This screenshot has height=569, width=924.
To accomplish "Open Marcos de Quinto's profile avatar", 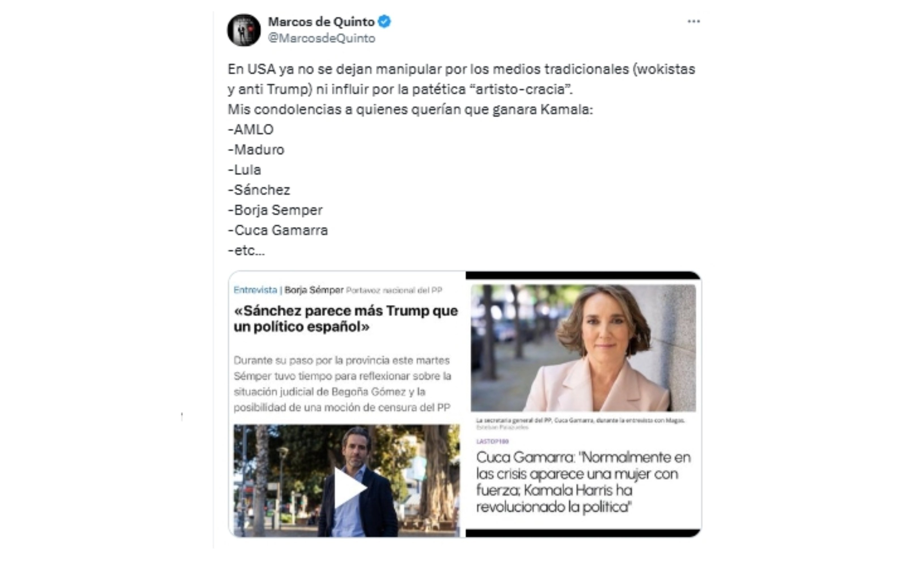I will point(244,30).
